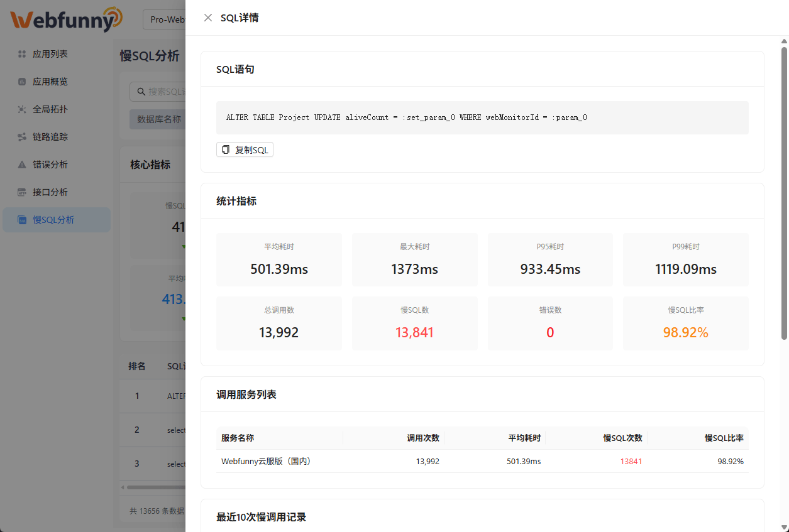Select the 慢SQL分析 sidebar icon
The height and width of the screenshot is (532, 789).
coord(22,219)
